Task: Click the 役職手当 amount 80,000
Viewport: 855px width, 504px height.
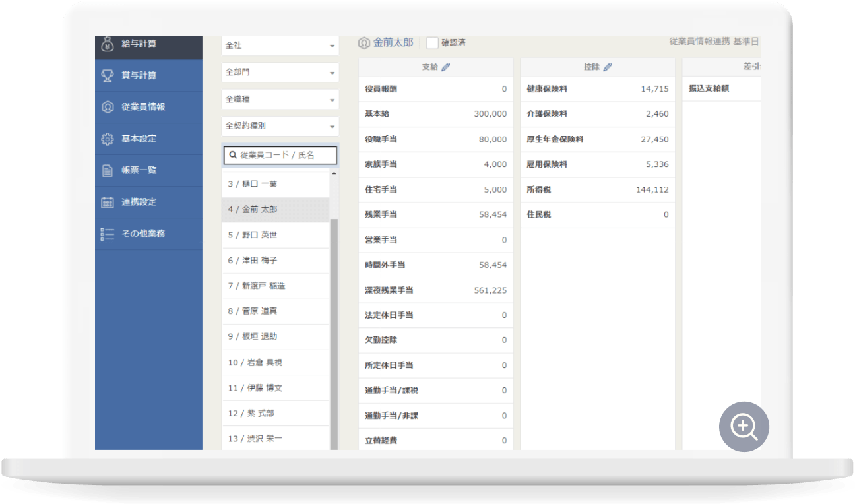Action: click(493, 139)
